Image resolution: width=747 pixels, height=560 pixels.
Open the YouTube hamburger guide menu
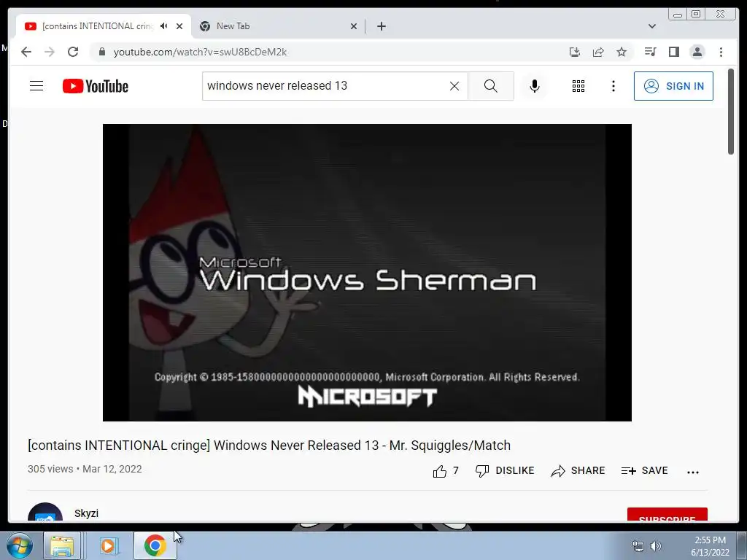(36, 86)
